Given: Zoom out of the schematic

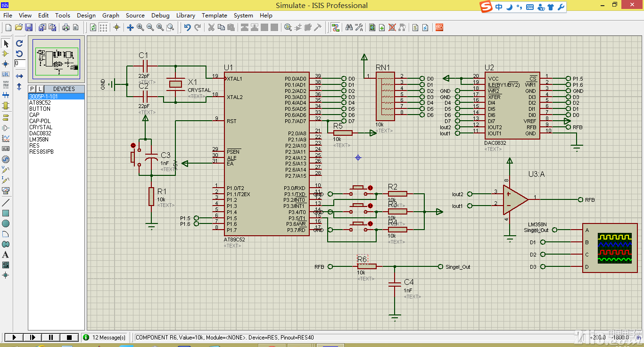Looking at the screenshot, I should tap(150, 27).
